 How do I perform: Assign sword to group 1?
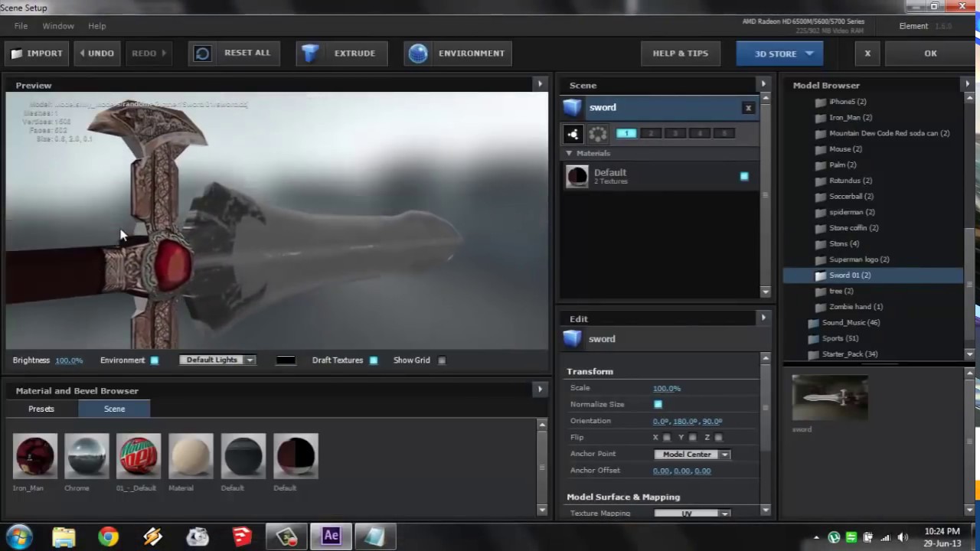(x=626, y=133)
